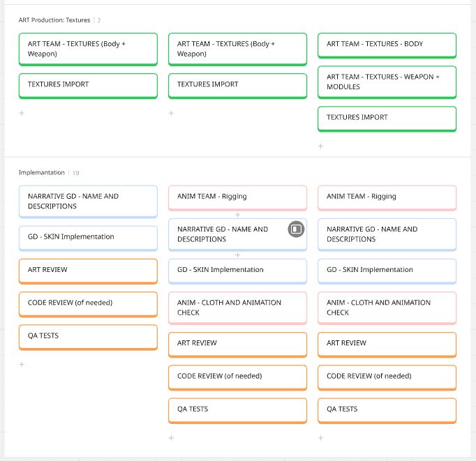Select the right column's ANIM - CLOTH AND ANIMATION CHECK card
The height and width of the screenshot is (461, 476).
(x=387, y=308)
